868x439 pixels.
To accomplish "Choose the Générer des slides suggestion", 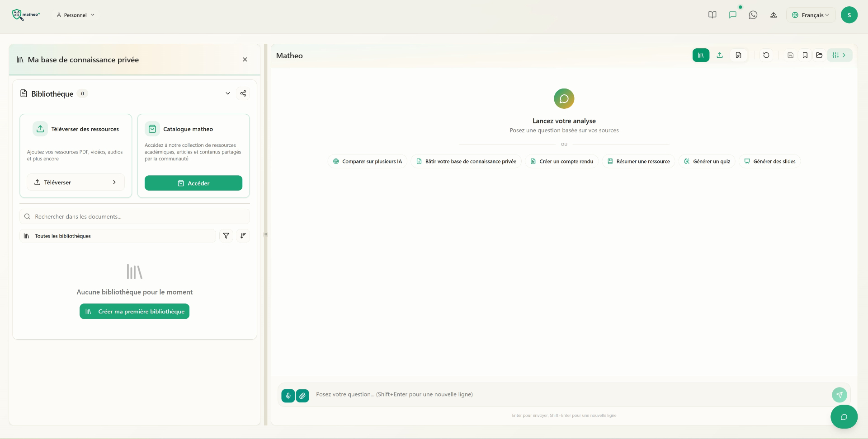I will 770,161.
